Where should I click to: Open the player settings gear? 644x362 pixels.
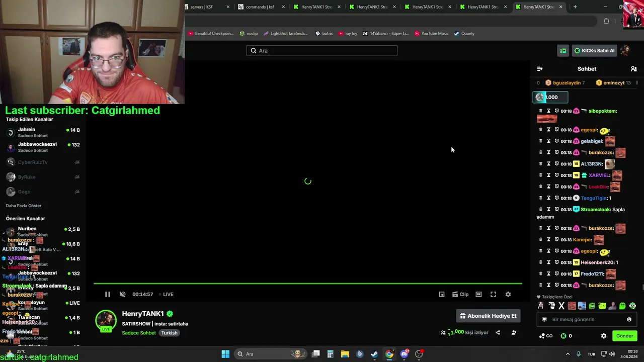click(x=508, y=294)
